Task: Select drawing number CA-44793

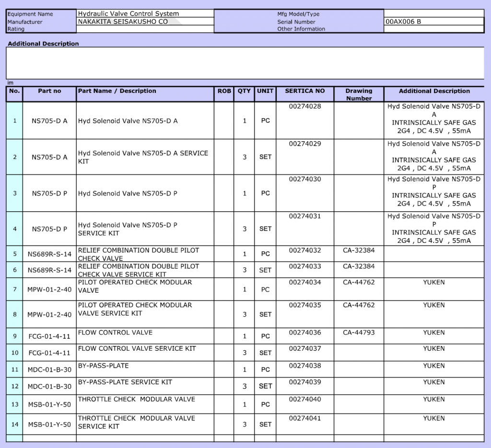Action: coord(359,333)
